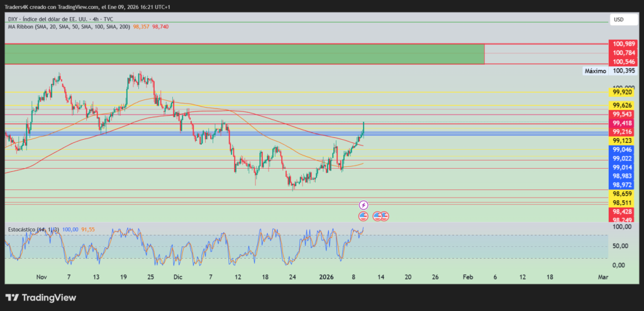This screenshot has height=311, width=644.
Task: Click the US flag icon below lightning icon
Action: tap(364, 216)
